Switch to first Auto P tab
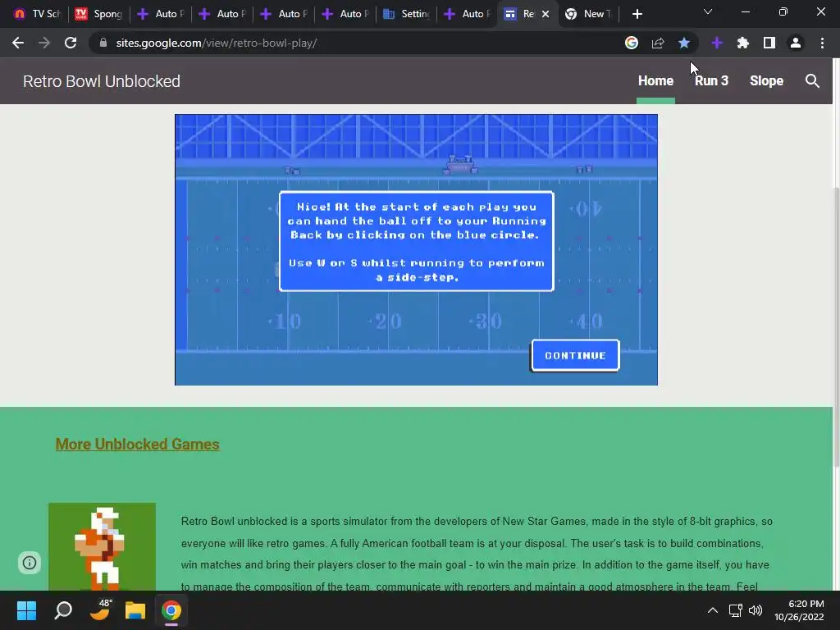Screen dimensions: 840x630 pyautogui.click(x=161, y=14)
